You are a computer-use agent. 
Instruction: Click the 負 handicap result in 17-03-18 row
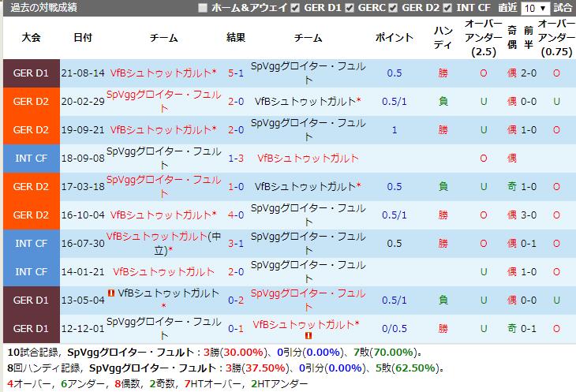point(443,186)
